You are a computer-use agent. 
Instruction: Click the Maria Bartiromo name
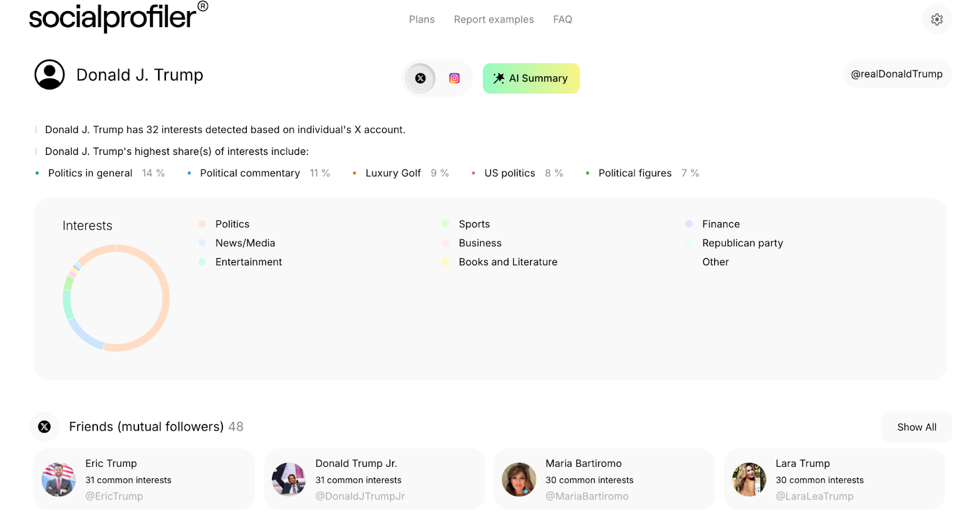coord(584,464)
